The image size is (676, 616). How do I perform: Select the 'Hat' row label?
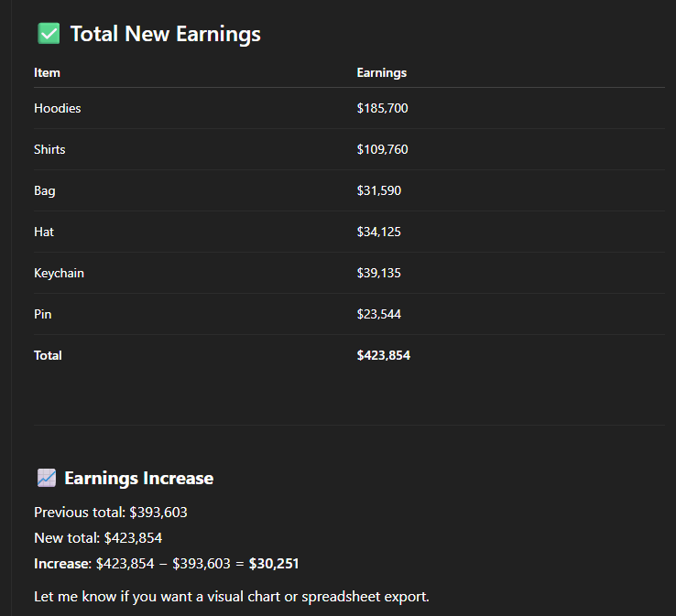44,232
